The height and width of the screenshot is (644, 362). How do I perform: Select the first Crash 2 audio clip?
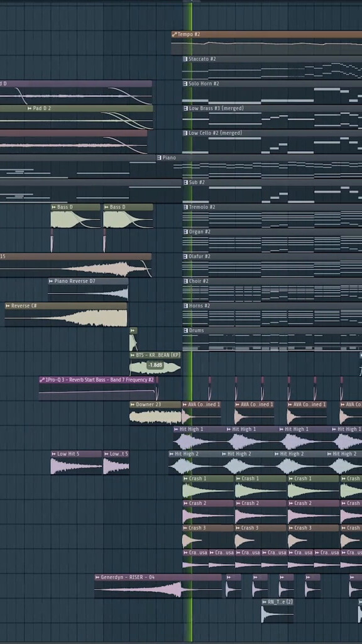[208, 512]
